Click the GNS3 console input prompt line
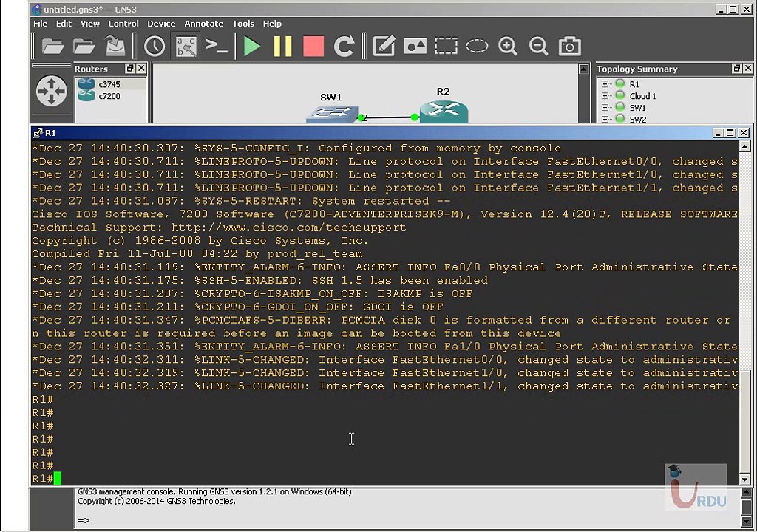757x532 pixels. (x=408, y=520)
